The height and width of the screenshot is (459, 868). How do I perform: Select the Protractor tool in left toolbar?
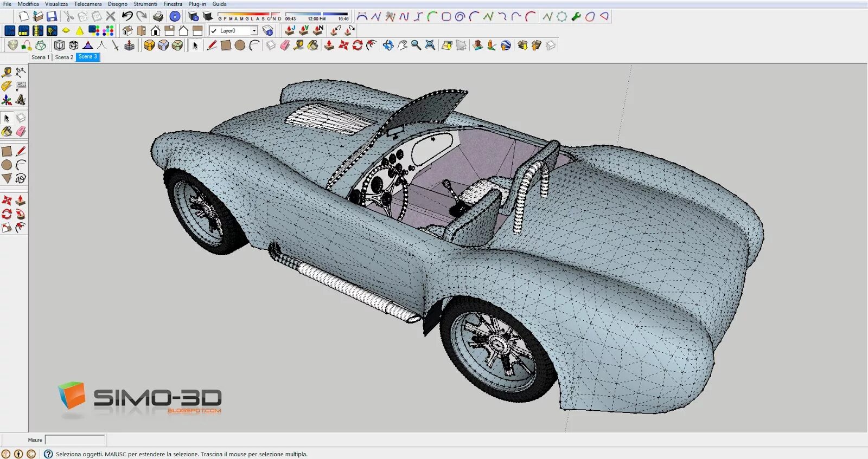[x=7, y=86]
